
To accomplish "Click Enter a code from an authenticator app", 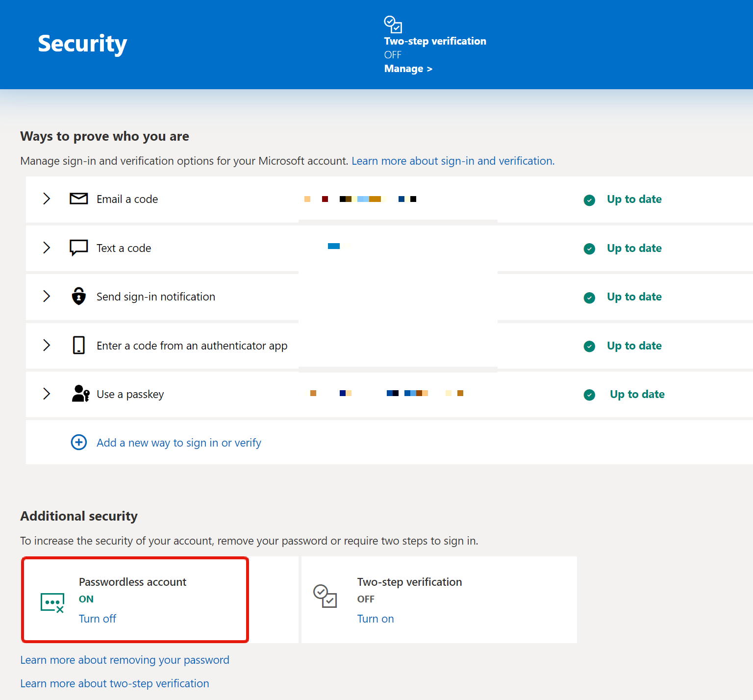I will click(x=192, y=346).
